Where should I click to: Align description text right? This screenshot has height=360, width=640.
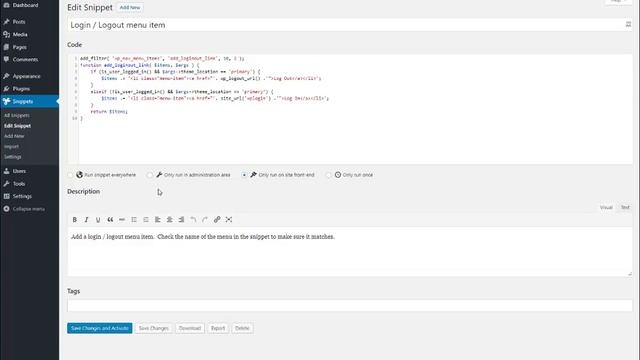[181, 220]
